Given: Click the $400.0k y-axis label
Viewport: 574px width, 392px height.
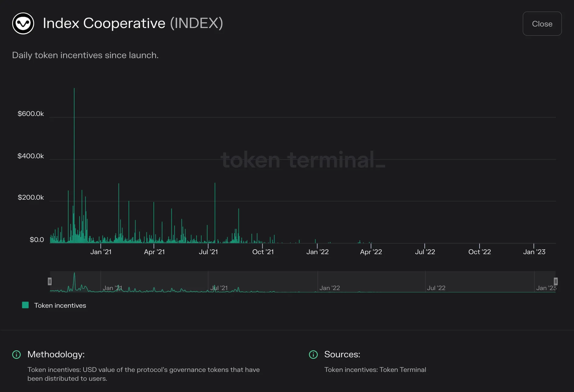Looking at the screenshot, I should point(31,156).
